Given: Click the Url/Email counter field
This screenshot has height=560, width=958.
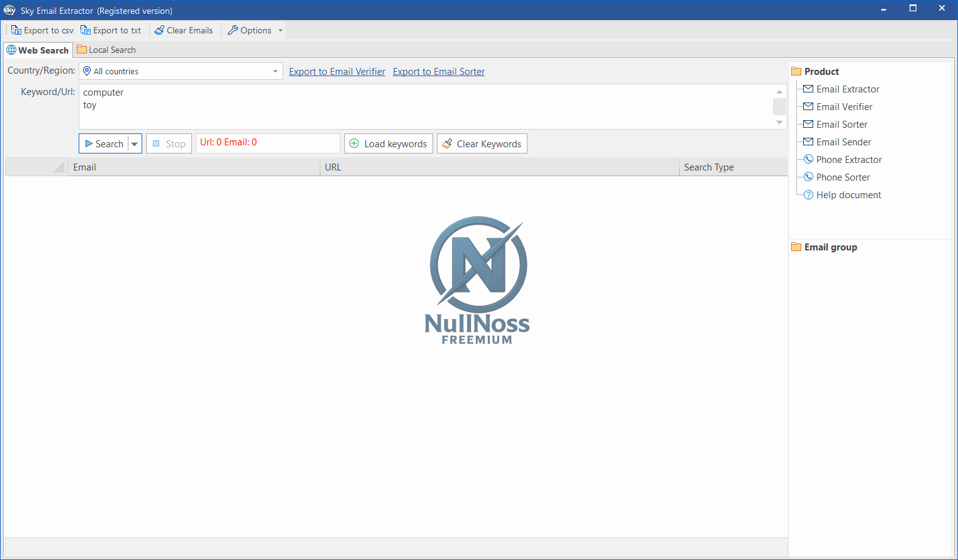Looking at the screenshot, I should pos(268,143).
